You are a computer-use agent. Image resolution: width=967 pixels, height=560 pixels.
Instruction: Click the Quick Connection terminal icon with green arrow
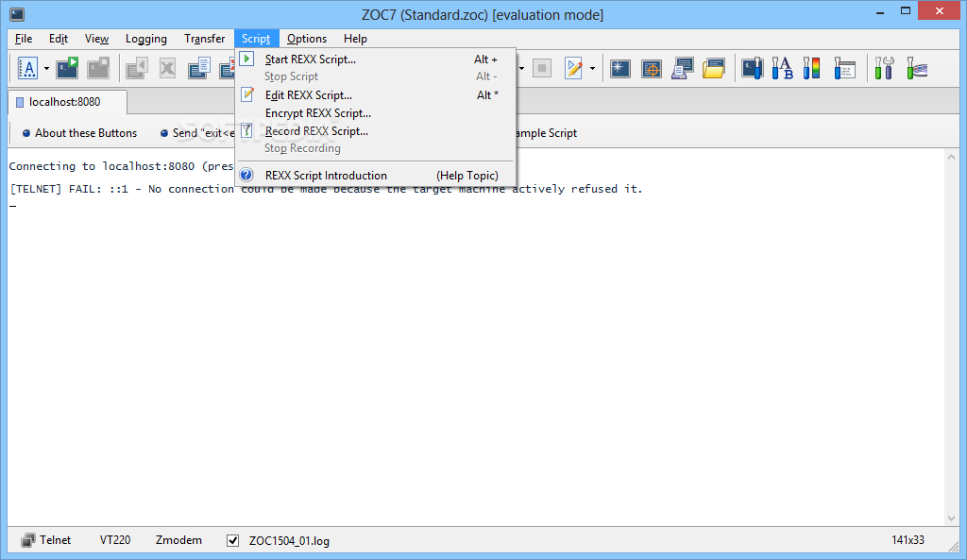(67, 68)
